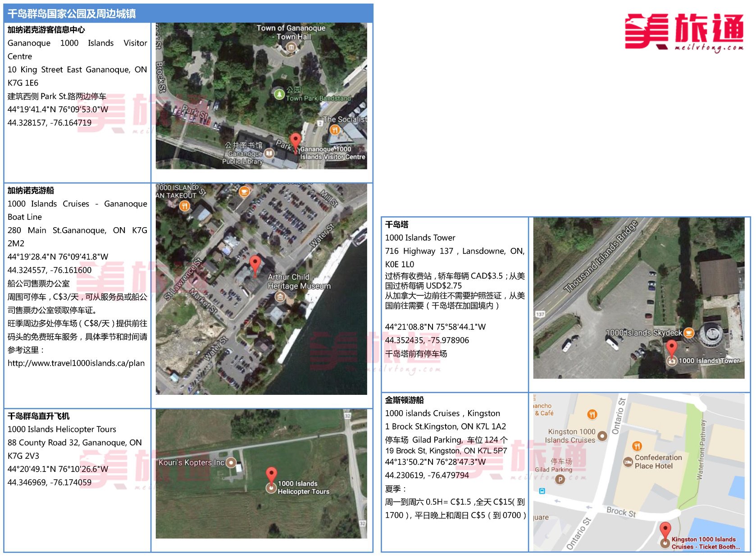Click the red pin at Kingston Ticket Booth

[665, 530]
